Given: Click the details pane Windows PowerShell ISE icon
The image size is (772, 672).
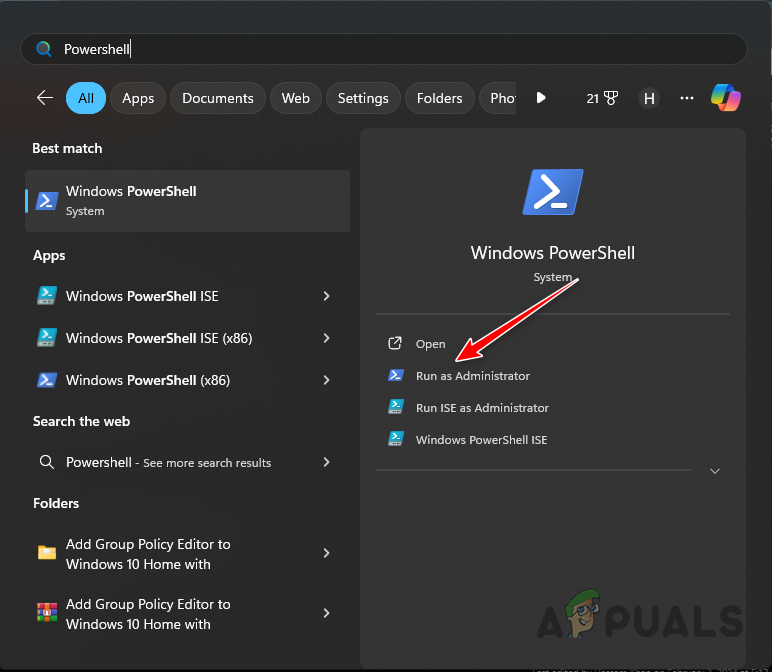Looking at the screenshot, I should click(396, 438).
